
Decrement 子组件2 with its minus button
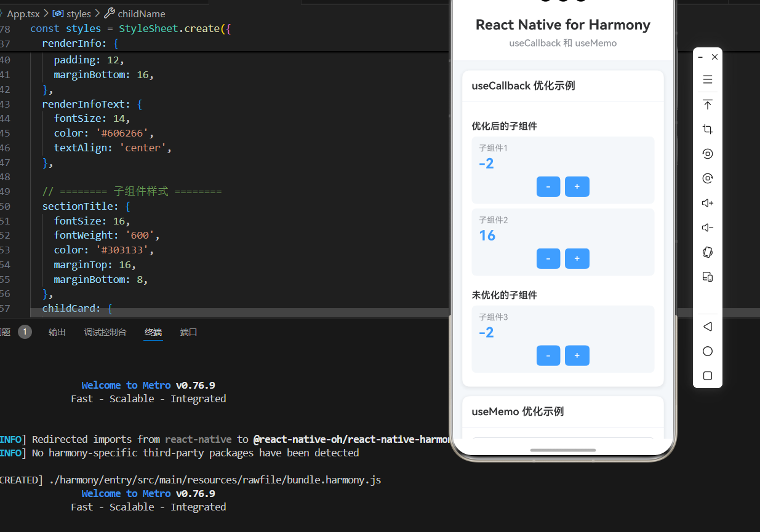point(548,258)
